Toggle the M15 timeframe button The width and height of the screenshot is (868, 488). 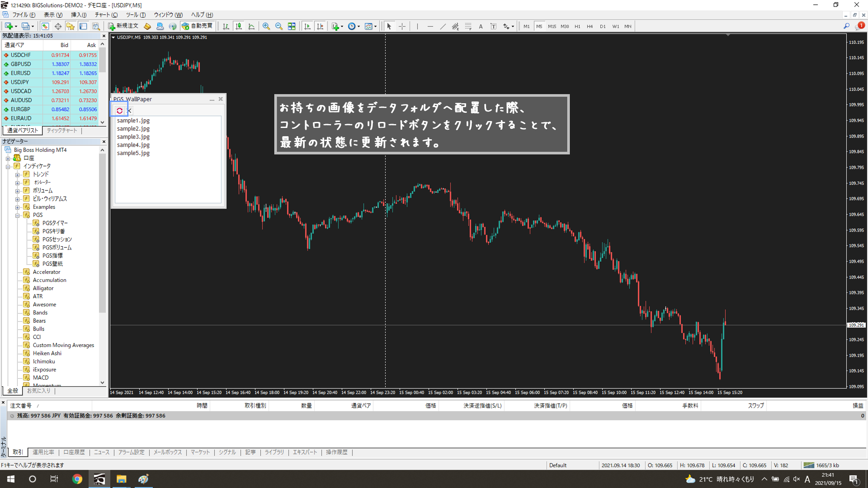click(552, 26)
